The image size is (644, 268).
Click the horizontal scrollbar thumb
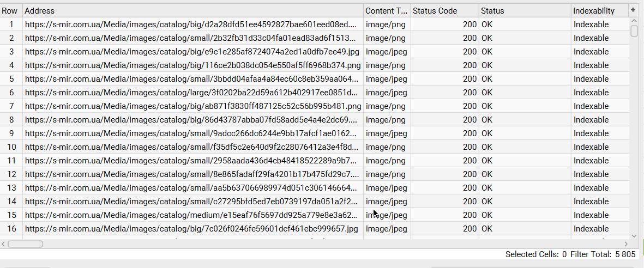[x=25, y=244]
